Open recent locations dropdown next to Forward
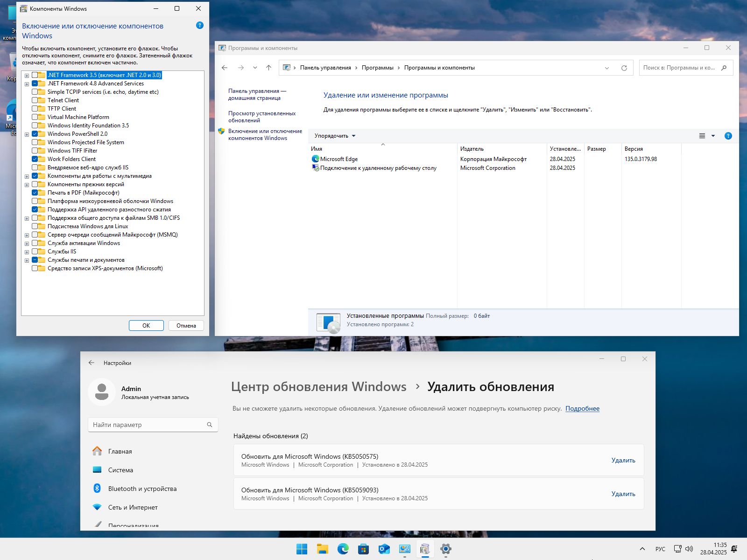Screen dimensions: 747x560 tap(255, 68)
